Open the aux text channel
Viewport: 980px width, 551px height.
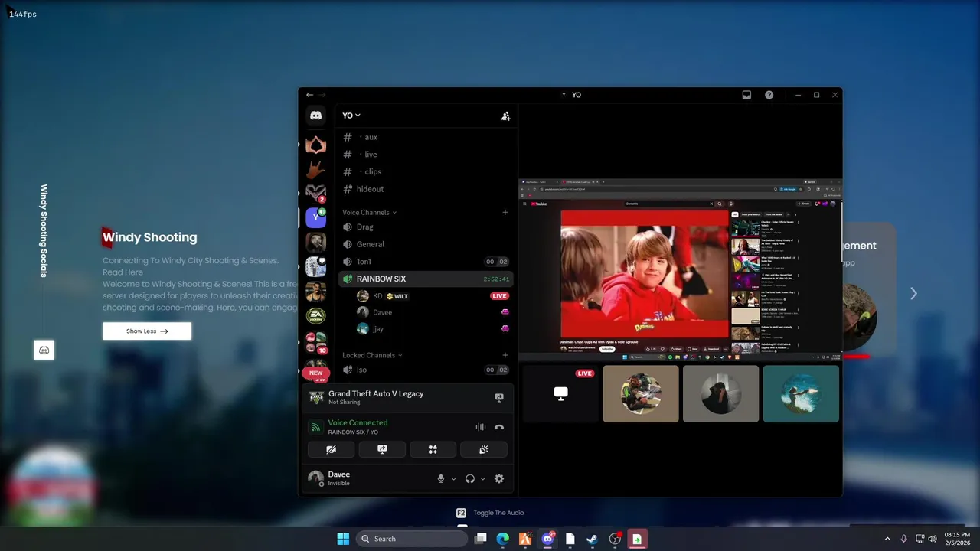[426, 137]
